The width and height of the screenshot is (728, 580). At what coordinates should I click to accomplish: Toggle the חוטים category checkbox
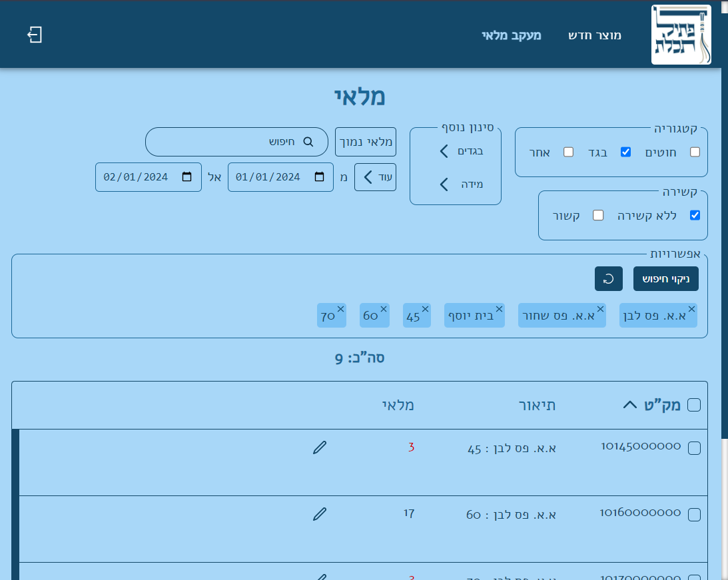click(x=695, y=152)
